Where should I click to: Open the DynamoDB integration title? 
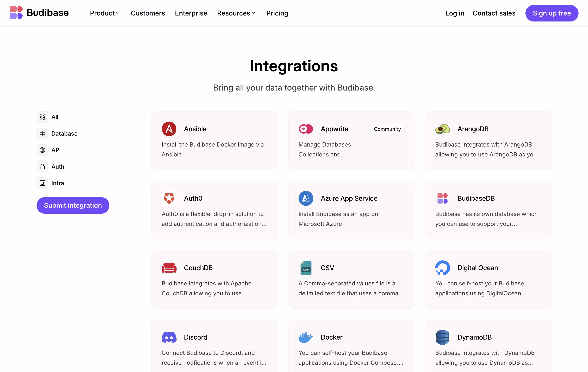click(474, 337)
